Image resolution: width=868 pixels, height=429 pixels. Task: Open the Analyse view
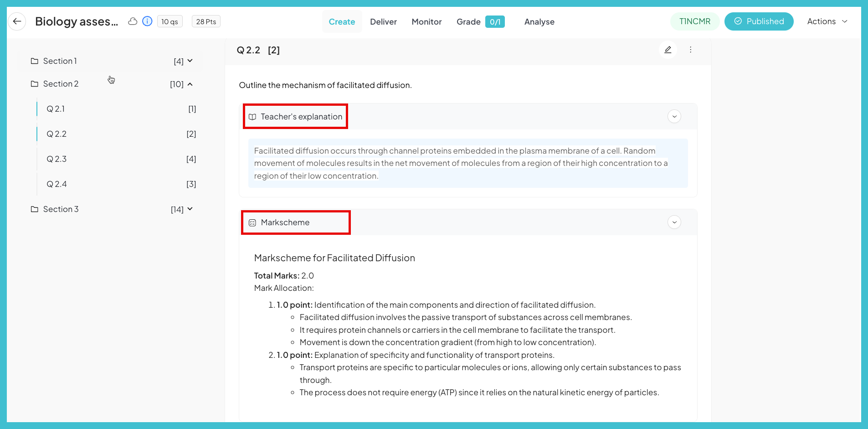[x=539, y=21]
